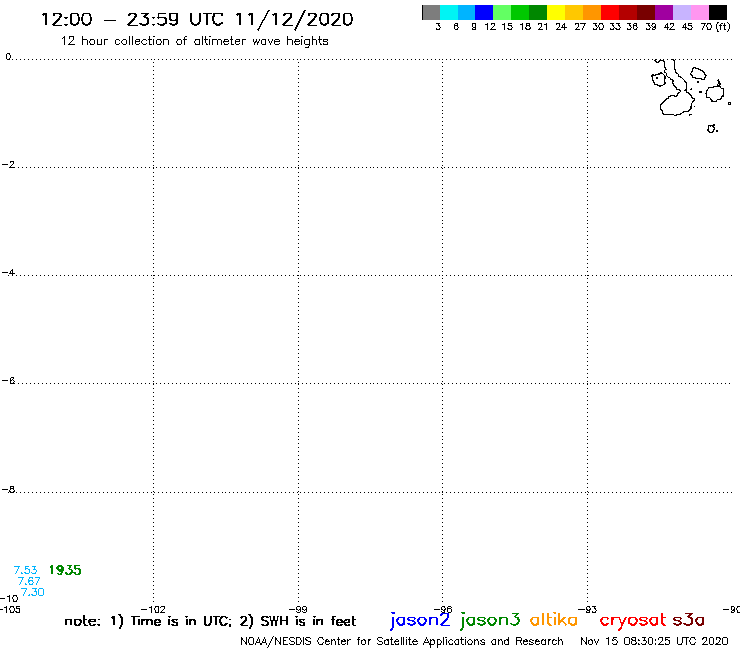Click the darkest green legend swatch
The image size is (740, 650).
538,13
